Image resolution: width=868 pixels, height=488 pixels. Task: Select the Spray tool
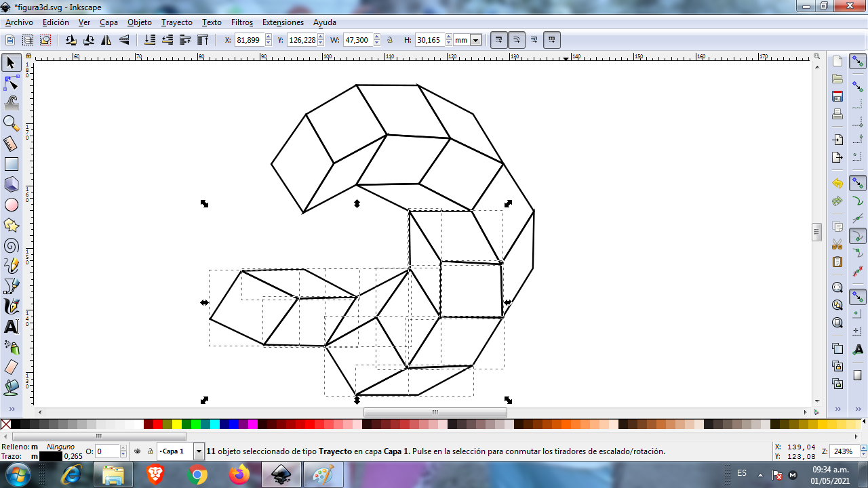pos(11,347)
